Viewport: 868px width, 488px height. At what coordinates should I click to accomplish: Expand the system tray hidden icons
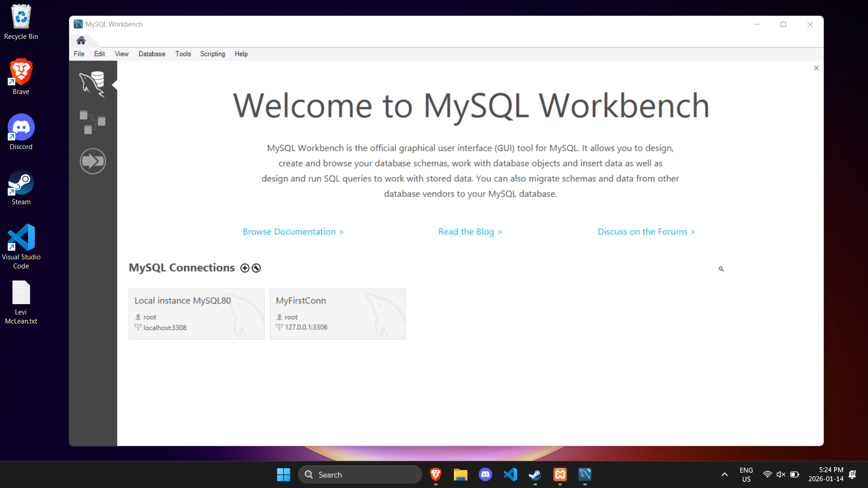[x=724, y=474]
